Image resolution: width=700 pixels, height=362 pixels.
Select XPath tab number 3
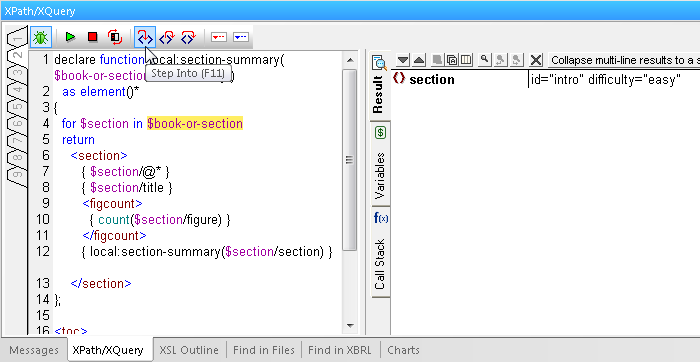point(17,73)
